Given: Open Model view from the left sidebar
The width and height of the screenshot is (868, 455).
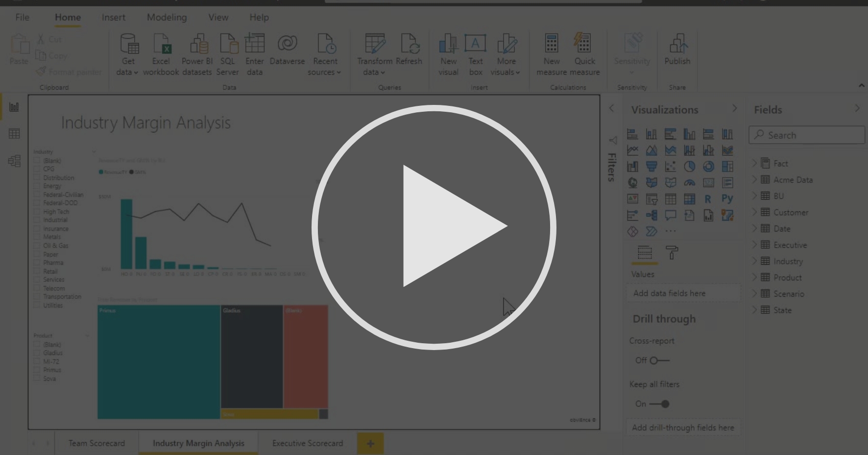Looking at the screenshot, I should (14, 160).
